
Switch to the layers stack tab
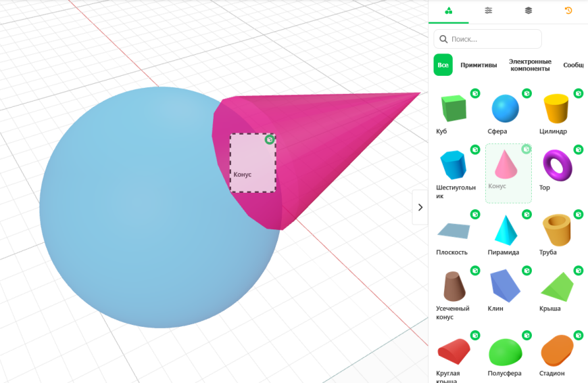(529, 11)
